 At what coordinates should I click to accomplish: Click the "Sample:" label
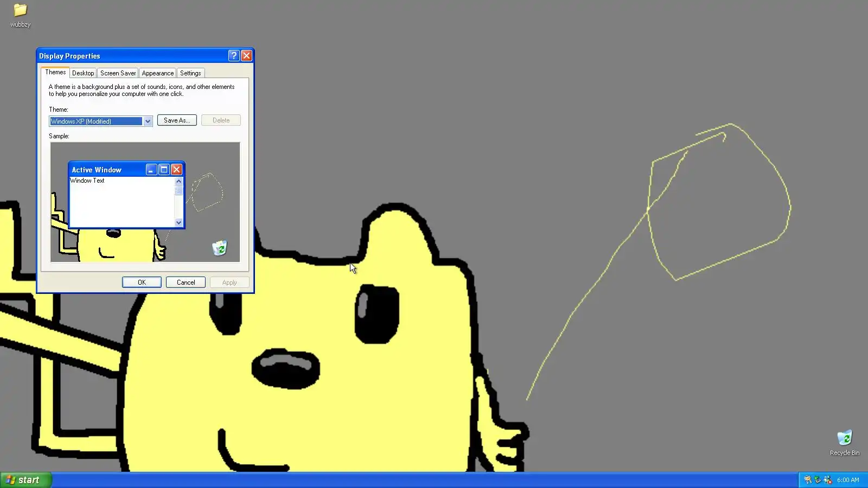(59, 136)
